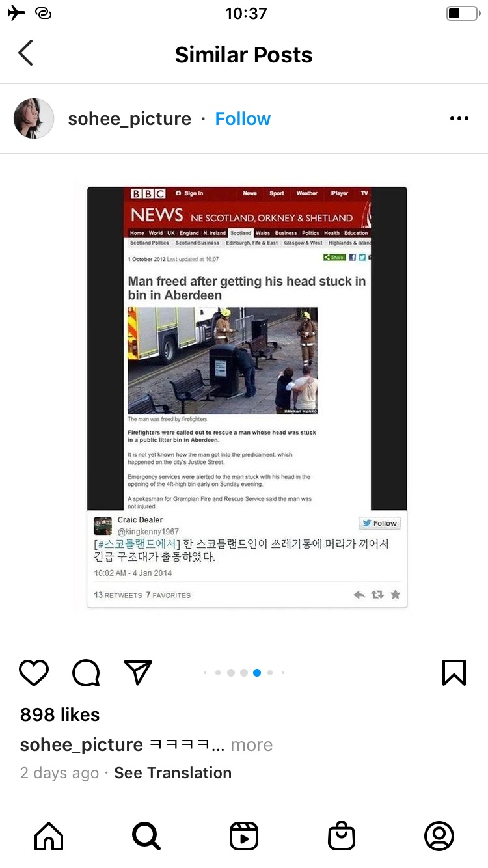Like the post with the heart icon
The height and width of the screenshot is (868, 488).
[34, 673]
